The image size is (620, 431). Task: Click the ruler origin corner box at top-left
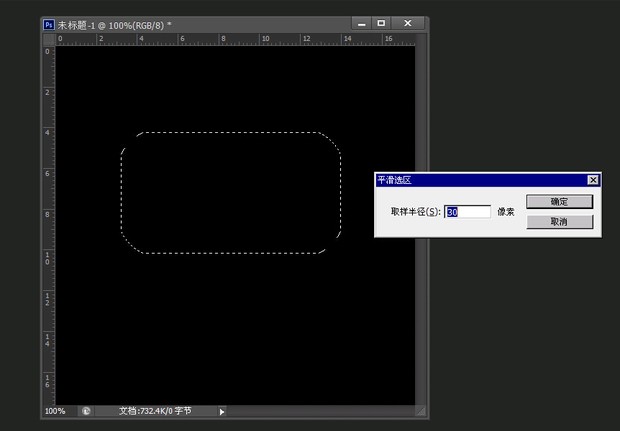coord(48,39)
